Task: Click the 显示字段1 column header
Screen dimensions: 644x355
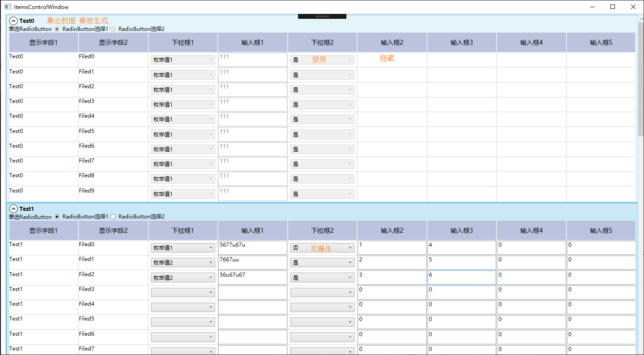Action: 43,42
